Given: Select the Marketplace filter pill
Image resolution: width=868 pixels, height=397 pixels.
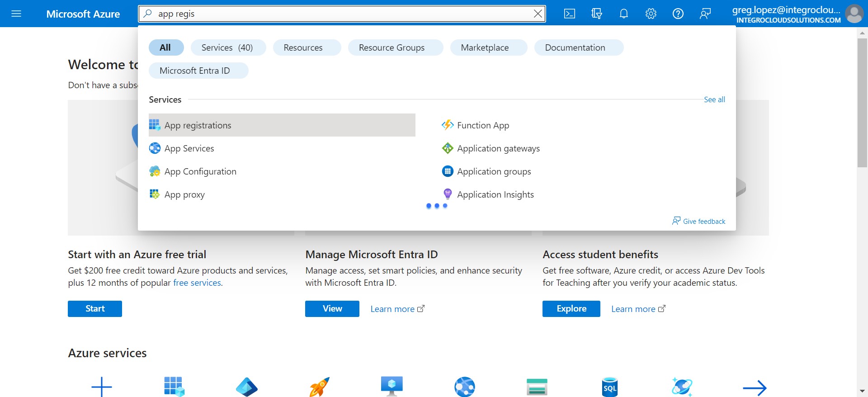Looking at the screenshot, I should [x=488, y=47].
